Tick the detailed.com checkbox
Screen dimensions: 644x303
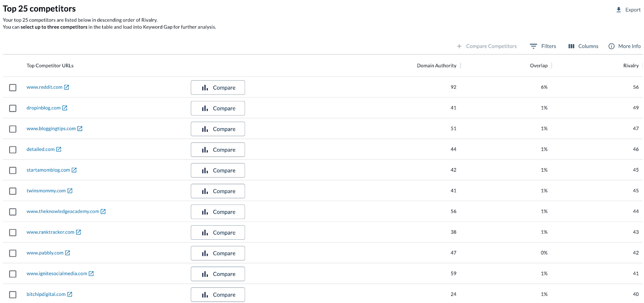pyautogui.click(x=13, y=149)
